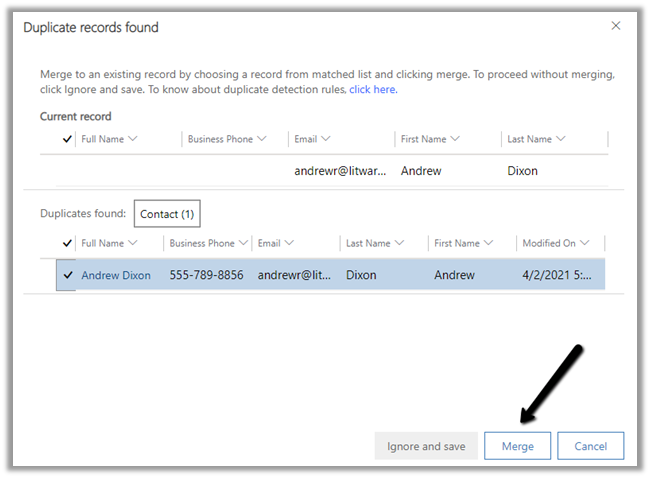Select the 555-789-8856 phone cell
Viewport: 650px width, 478px height.
[206, 275]
